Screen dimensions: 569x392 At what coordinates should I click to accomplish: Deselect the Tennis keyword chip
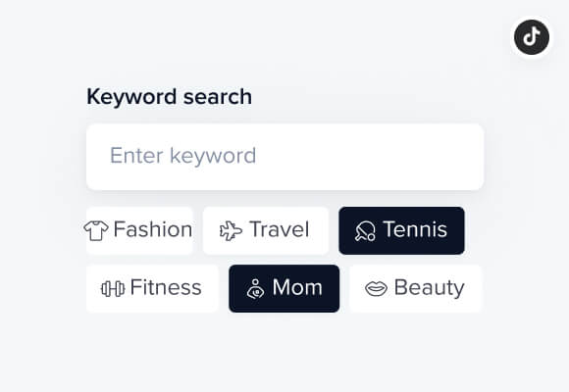[x=401, y=230]
